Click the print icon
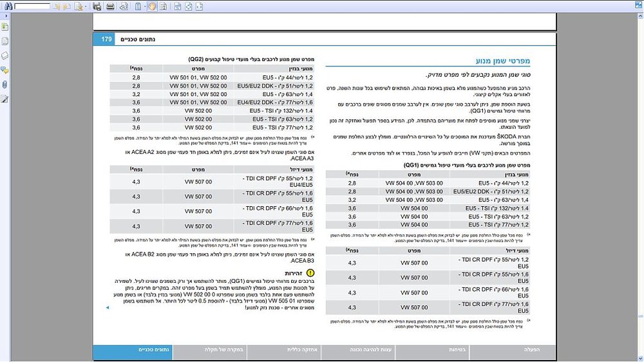The height and width of the screenshot is (362, 644). 110,6
